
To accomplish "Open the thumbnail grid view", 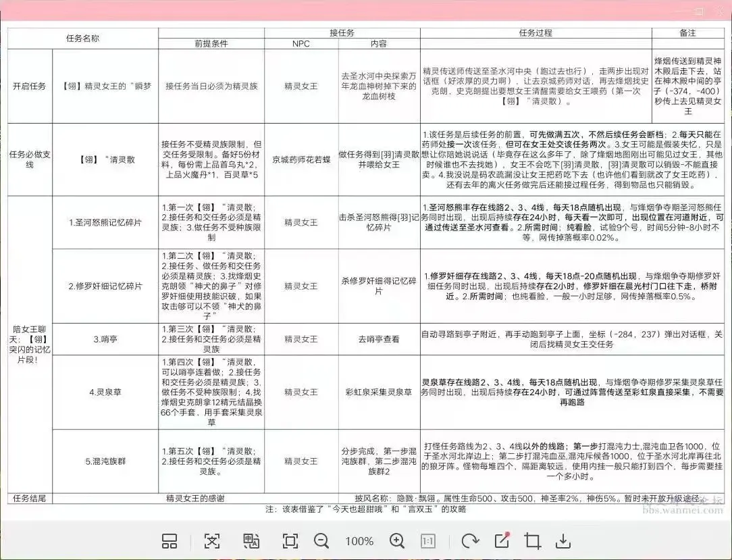I will pos(169,541).
